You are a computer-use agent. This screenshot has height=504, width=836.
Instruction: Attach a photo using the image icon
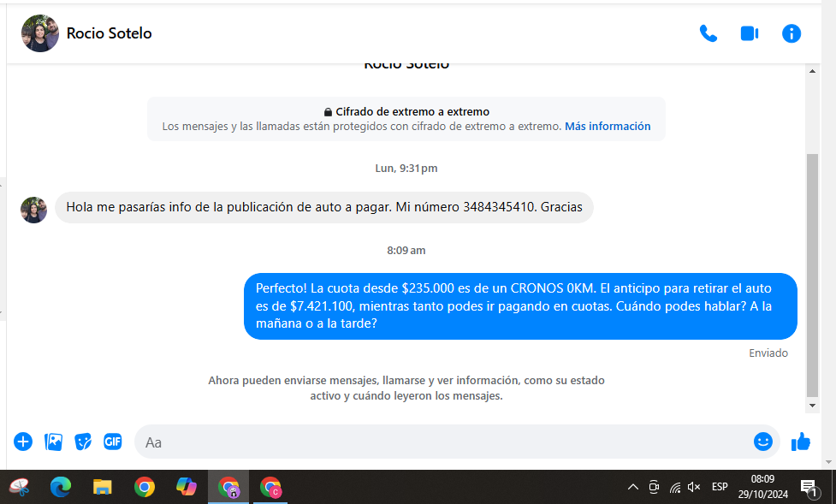(53, 442)
